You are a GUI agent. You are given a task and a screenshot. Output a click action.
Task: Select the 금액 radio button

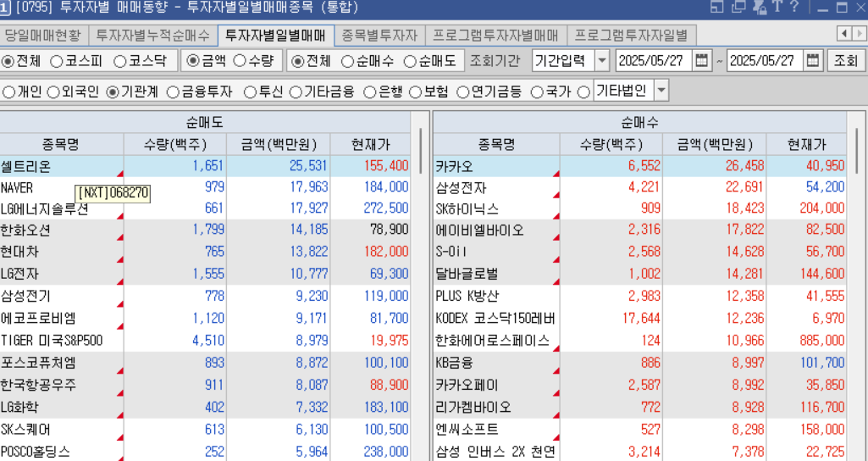point(192,61)
